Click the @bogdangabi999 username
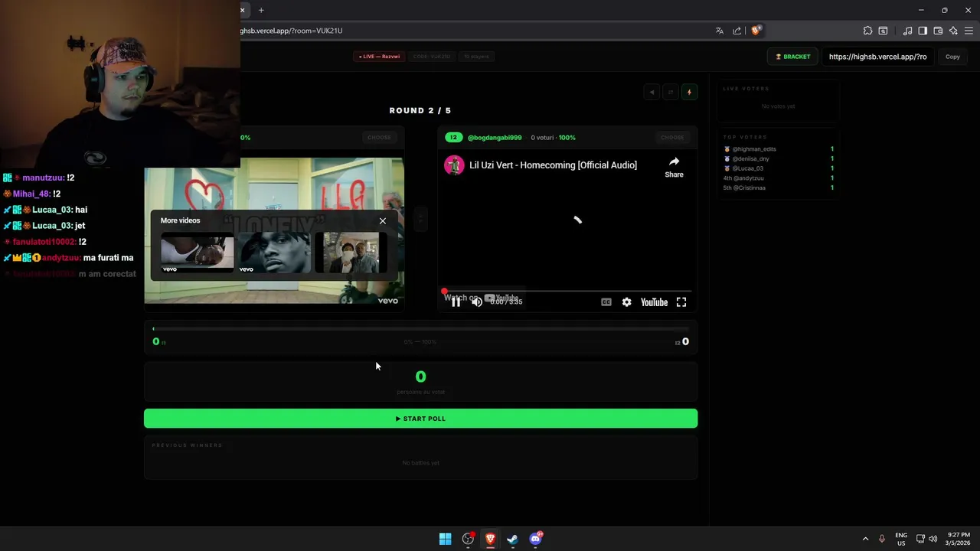The width and height of the screenshot is (980, 551). click(x=495, y=138)
